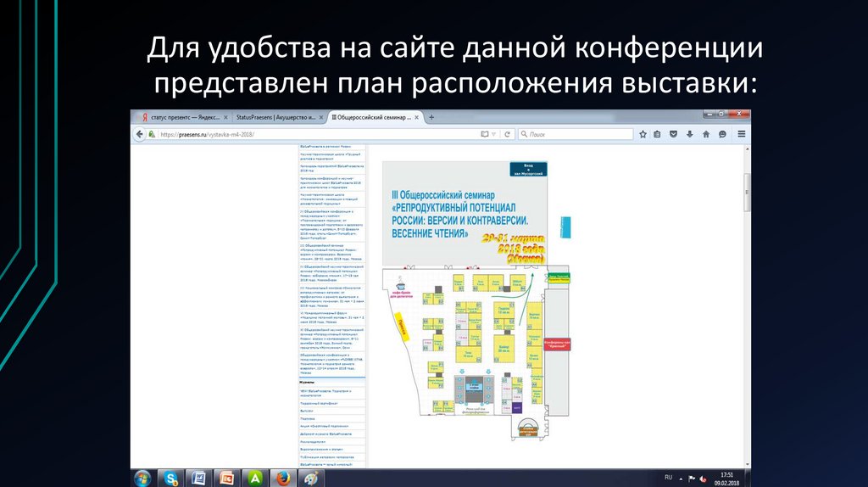Image resolution: width=868 pixels, height=487 pixels.
Task: Close the 'III Общероссийский семинар' tab
Action: (x=417, y=117)
